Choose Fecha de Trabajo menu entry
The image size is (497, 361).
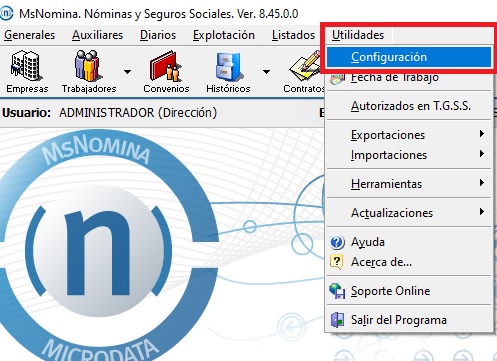[409, 77]
